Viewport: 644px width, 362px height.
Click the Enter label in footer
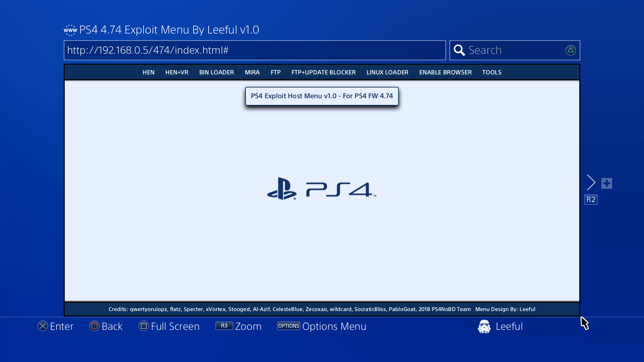click(62, 326)
